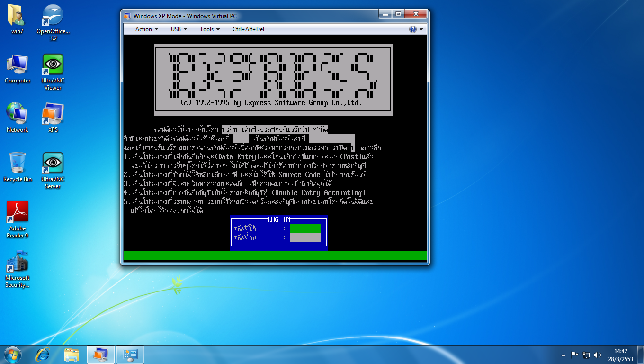Click the Virtual PC help question mark
The width and height of the screenshot is (644, 364).
(x=413, y=29)
